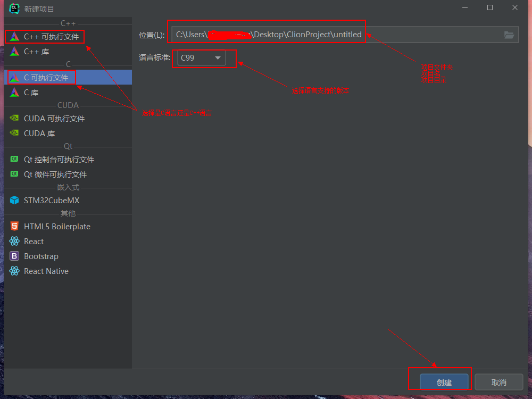Select STM32CubeMX embedded project
Screen dimensions: 532x399
point(68,201)
